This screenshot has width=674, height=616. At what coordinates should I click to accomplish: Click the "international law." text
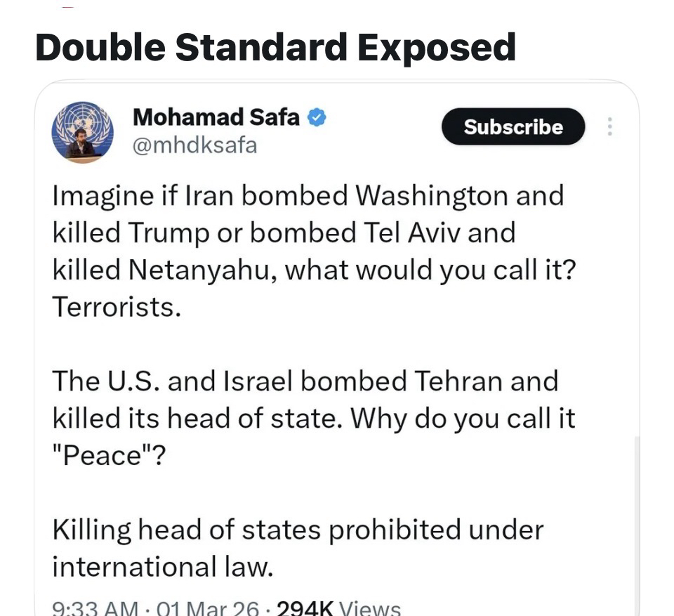tap(161, 566)
